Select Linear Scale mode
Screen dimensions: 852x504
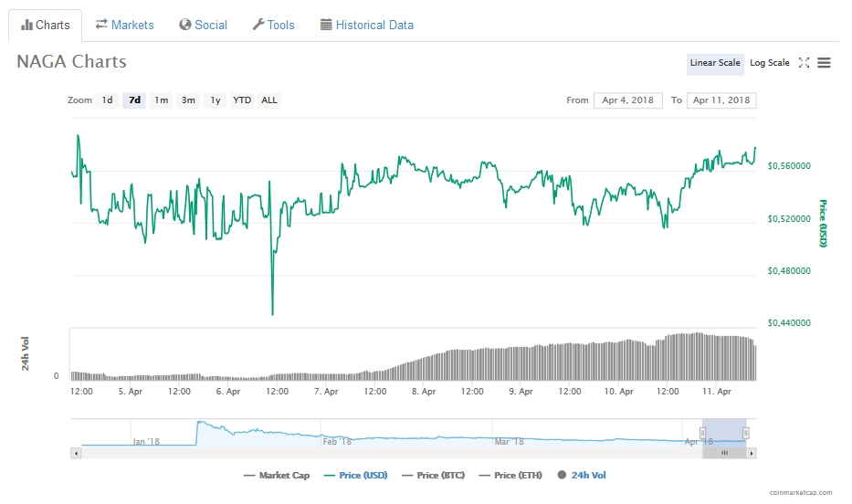pos(714,63)
